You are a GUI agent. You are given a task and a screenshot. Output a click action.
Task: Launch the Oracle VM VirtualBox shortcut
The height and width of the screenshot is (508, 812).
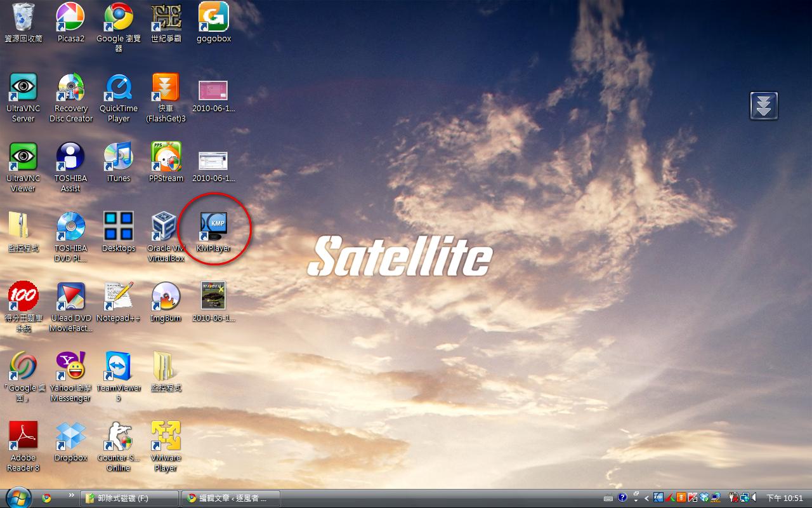pos(166,237)
